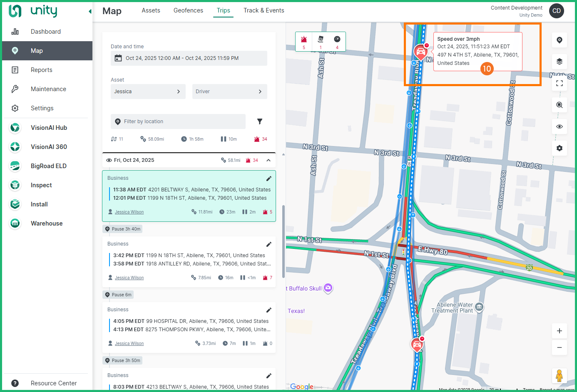Click the map settings gear icon

[559, 148]
